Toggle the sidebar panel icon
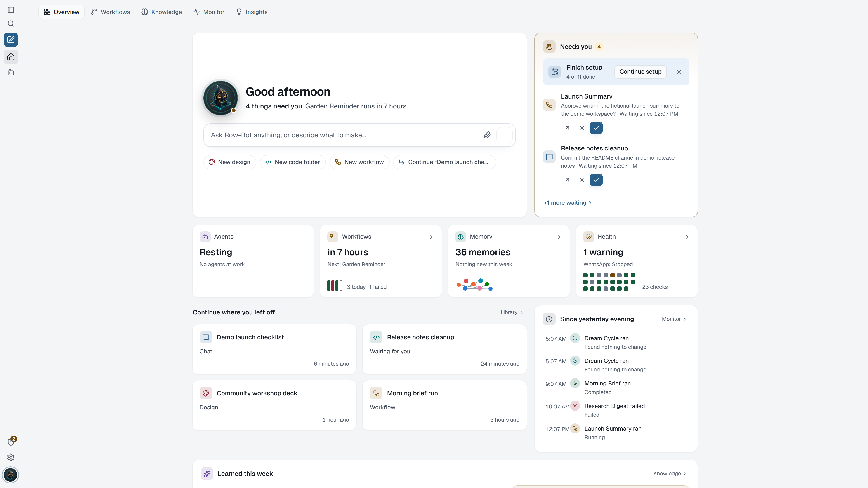 pos(11,10)
